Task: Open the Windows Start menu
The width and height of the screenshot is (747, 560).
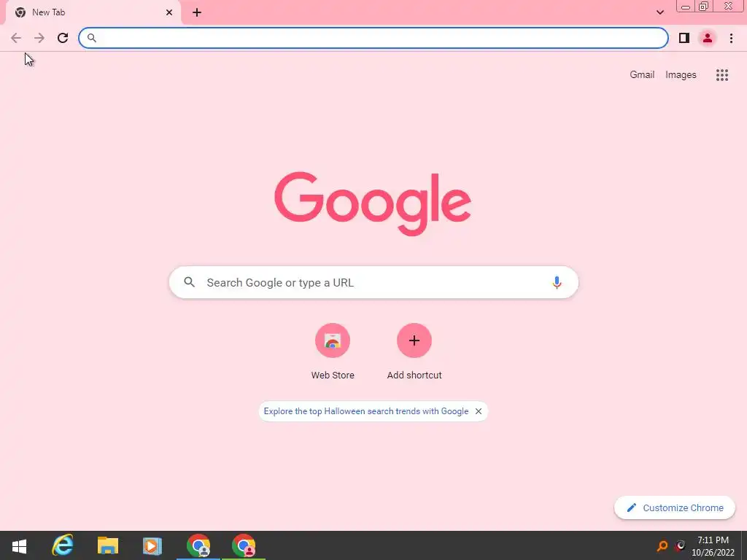Action: point(19,545)
